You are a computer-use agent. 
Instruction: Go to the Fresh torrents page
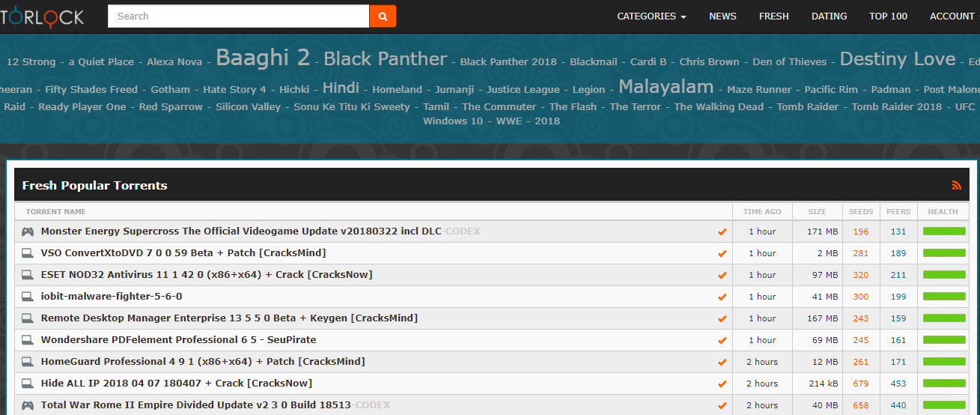tap(773, 16)
